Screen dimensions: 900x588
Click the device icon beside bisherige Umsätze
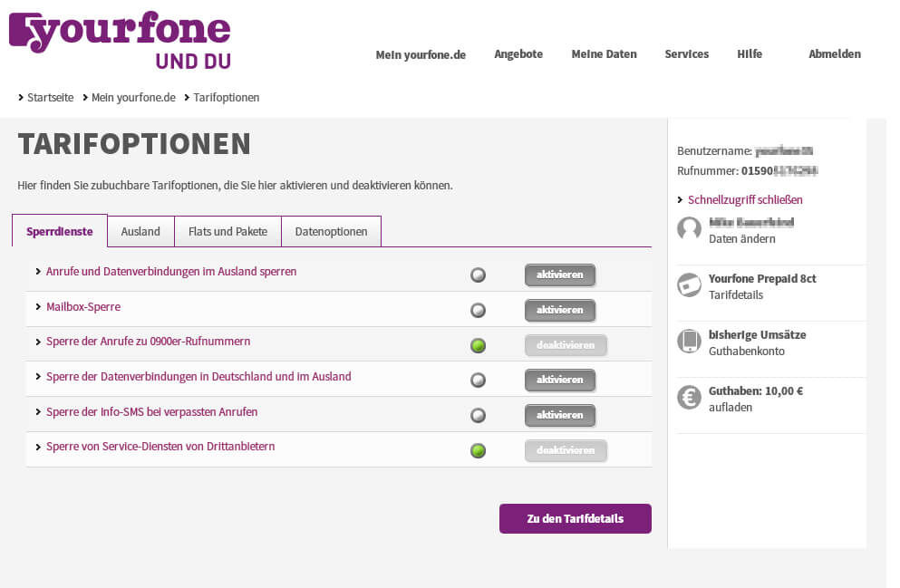[689, 342]
